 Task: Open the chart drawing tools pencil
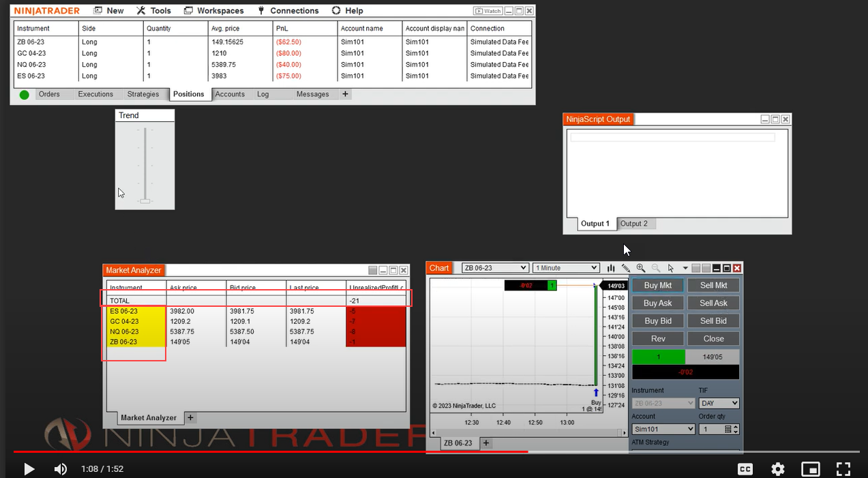pos(626,268)
